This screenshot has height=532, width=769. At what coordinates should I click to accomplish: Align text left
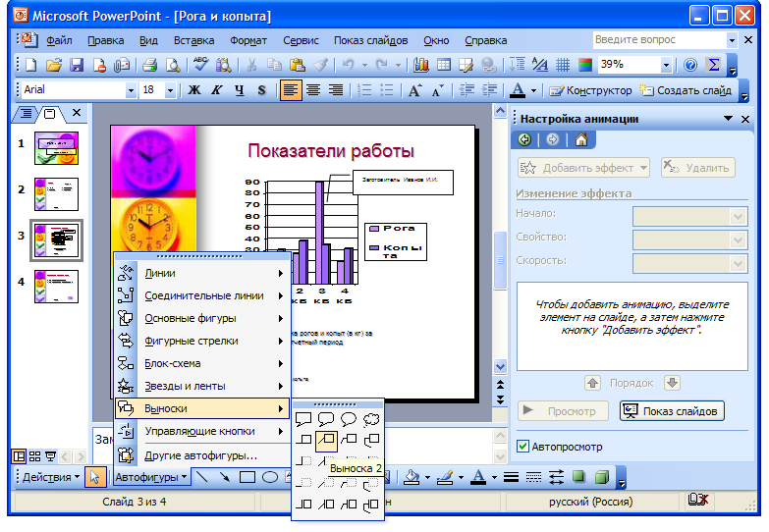pos(291,90)
